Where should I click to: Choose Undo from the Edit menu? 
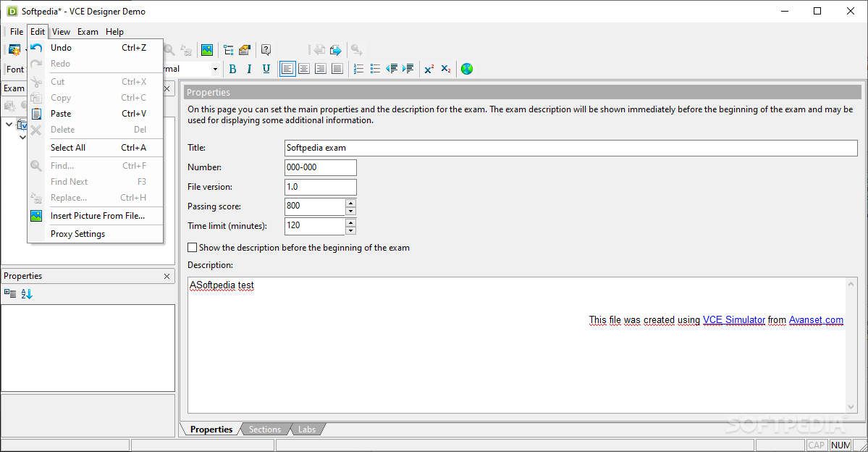(96, 48)
